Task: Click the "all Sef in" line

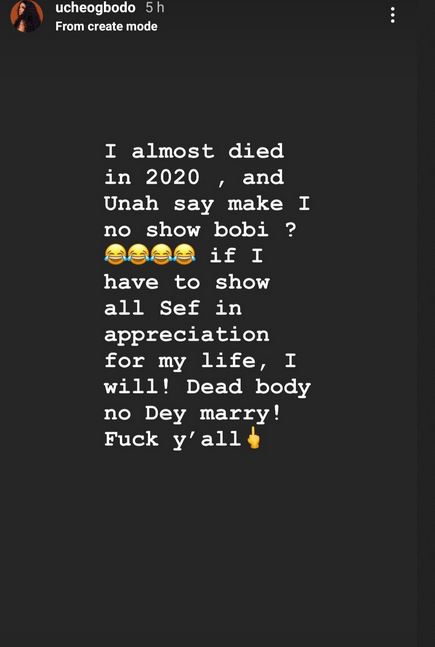Action: pyautogui.click(x=173, y=309)
